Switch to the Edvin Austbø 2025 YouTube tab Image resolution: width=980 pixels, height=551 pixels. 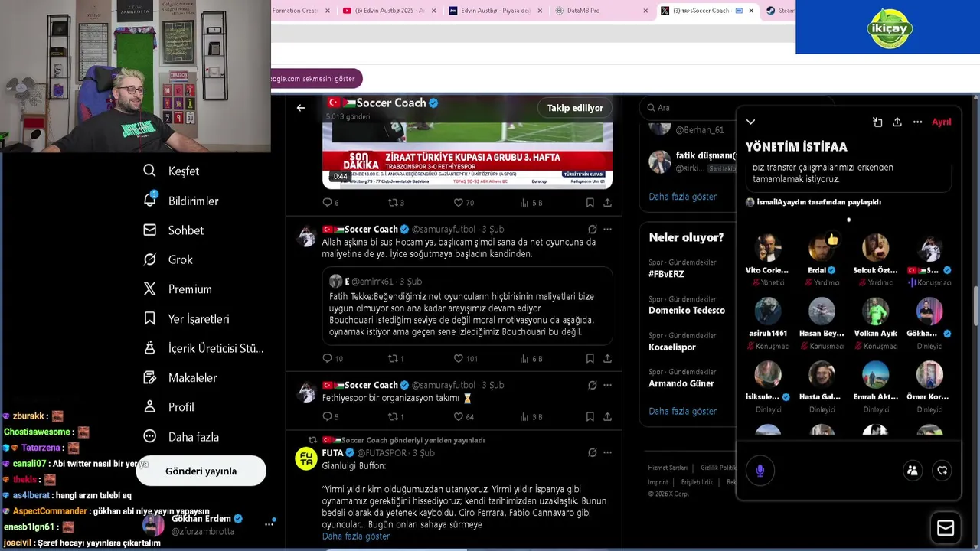click(389, 11)
